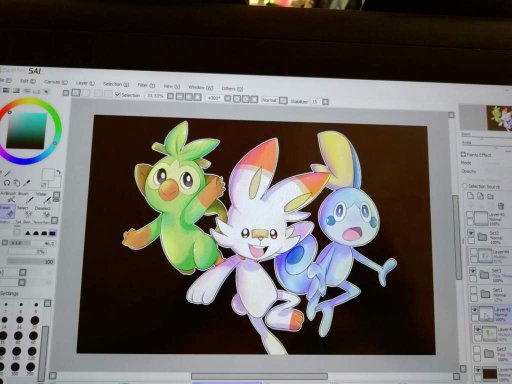Select the flat square brush edge shape
The width and height of the screenshot is (512, 384).
click(x=52, y=233)
